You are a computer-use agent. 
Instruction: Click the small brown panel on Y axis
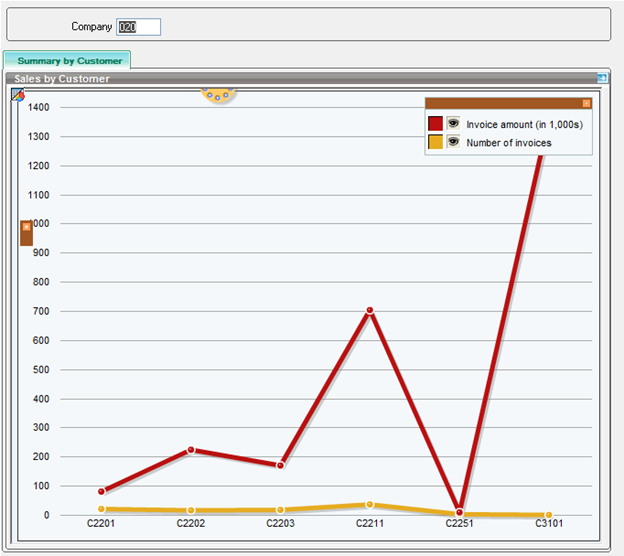click(x=26, y=232)
